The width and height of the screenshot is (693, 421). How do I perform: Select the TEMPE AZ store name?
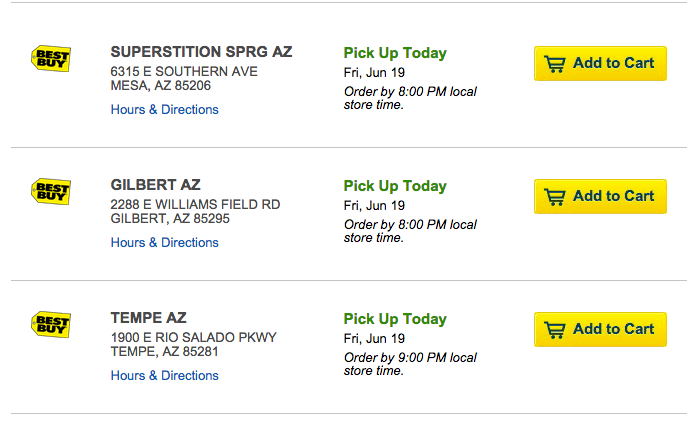[148, 318]
